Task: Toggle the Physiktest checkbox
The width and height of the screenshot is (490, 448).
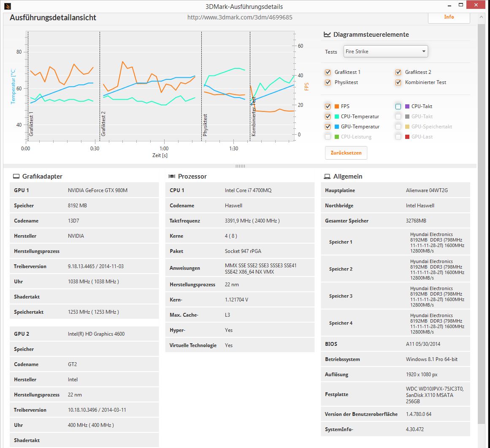Action: pos(328,82)
